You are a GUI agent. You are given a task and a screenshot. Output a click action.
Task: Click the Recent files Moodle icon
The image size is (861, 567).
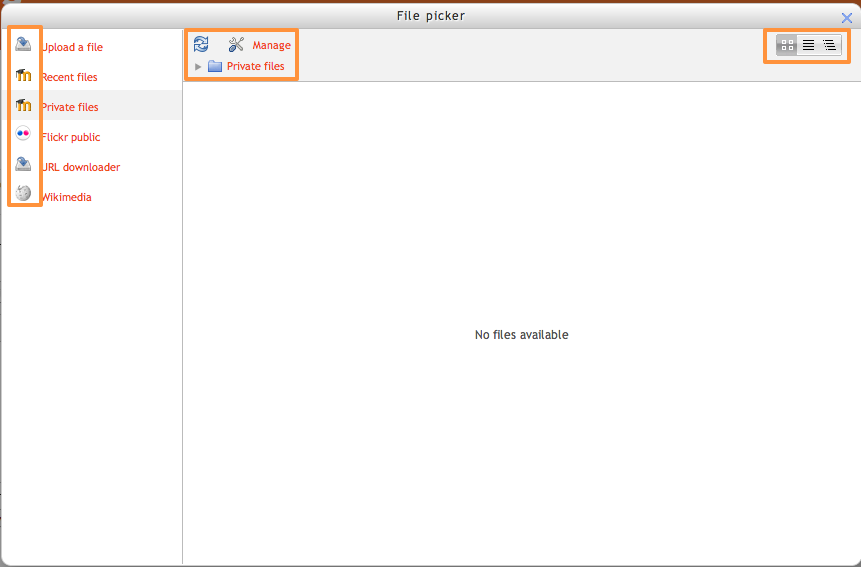coord(23,75)
